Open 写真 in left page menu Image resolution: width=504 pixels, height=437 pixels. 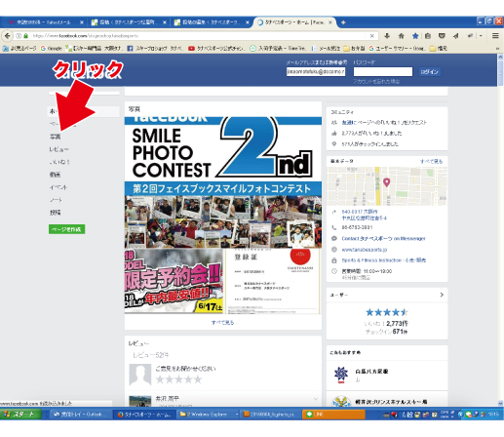(55, 137)
